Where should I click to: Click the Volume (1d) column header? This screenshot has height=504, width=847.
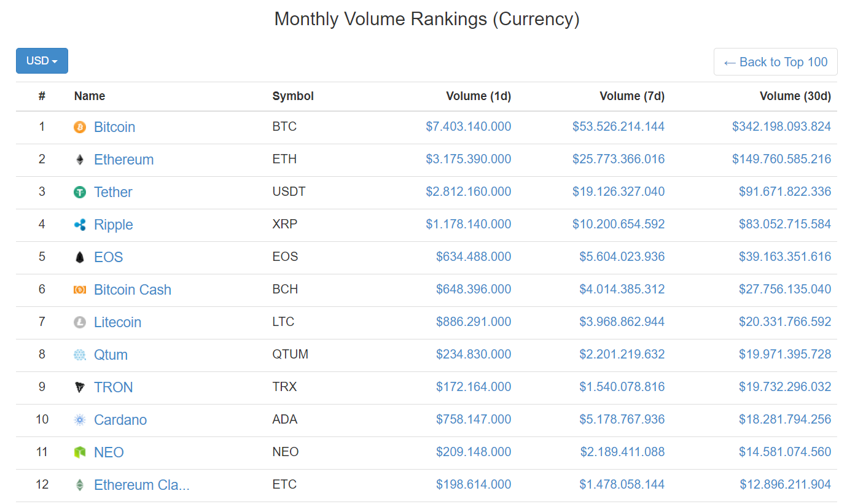coord(478,96)
